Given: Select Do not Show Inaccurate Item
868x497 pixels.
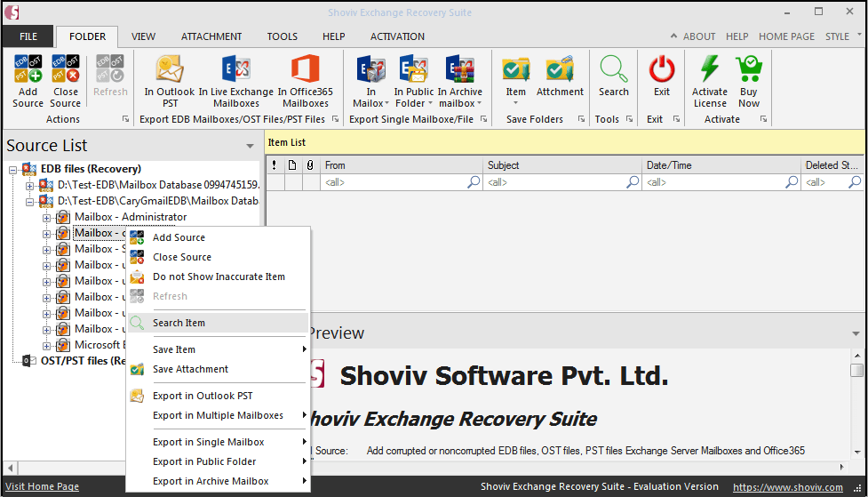Looking at the screenshot, I should (x=218, y=277).
